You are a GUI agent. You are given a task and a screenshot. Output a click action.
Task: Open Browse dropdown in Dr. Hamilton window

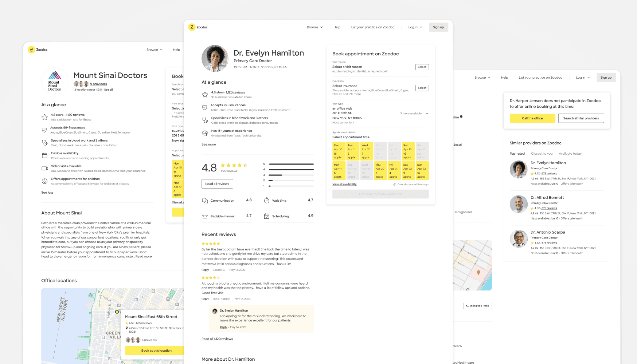tap(315, 27)
